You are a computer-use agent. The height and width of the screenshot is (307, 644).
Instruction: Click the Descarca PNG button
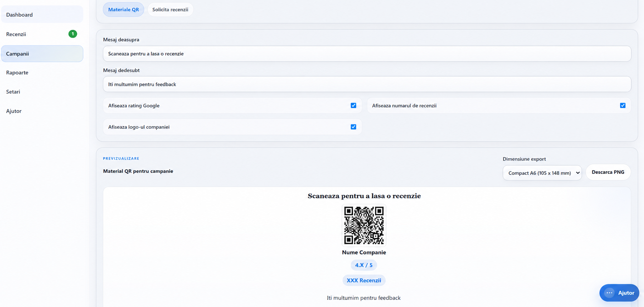(608, 172)
